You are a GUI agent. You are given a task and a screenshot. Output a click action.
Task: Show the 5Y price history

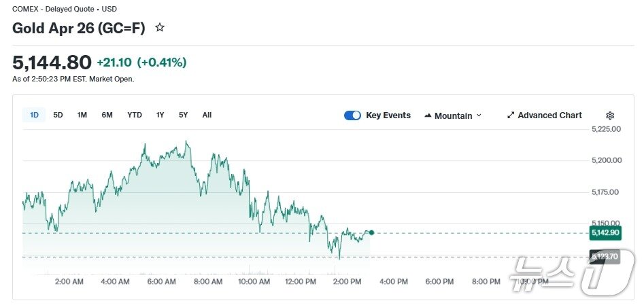[183, 115]
